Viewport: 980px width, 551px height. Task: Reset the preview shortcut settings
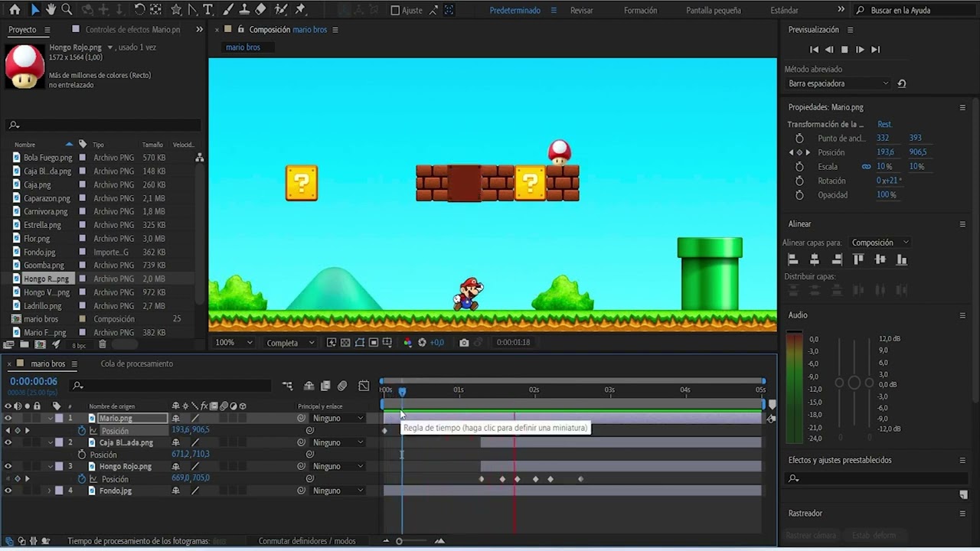click(x=902, y=83)
